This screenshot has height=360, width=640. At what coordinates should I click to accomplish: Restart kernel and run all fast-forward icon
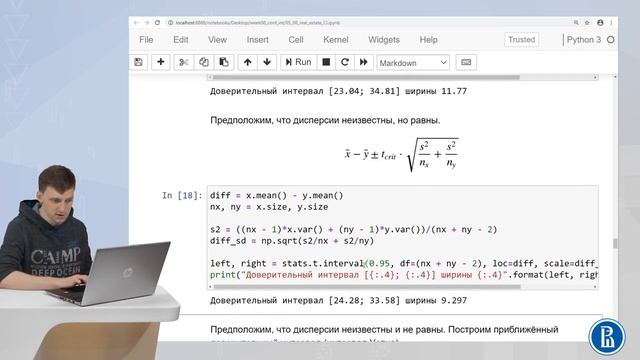coord(363,62)
